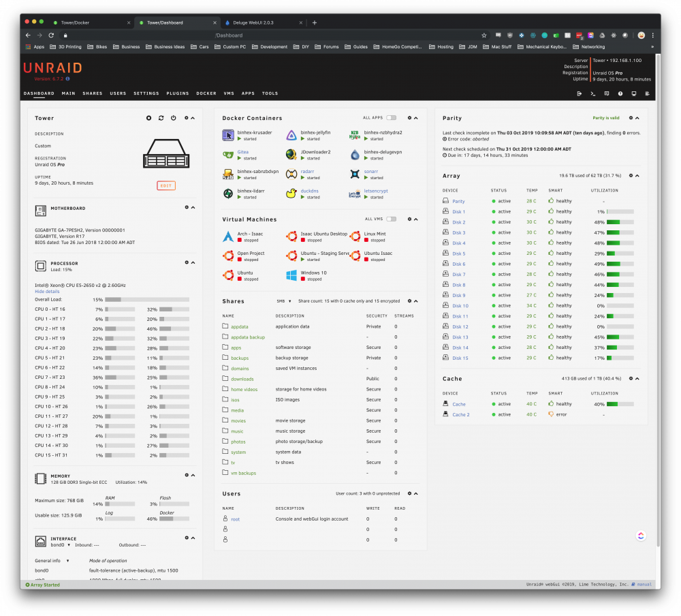Click the logout icon in the header
This screenshot has width=681, height=616.
pyautogui.click(x=579, y=93)
